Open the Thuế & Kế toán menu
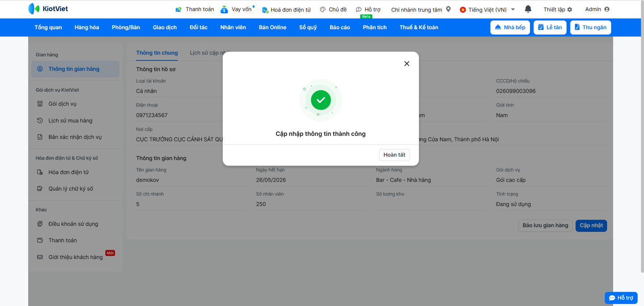Image resolution: width=644 pixels, height=306 pixels. click(x=419, y=27)
